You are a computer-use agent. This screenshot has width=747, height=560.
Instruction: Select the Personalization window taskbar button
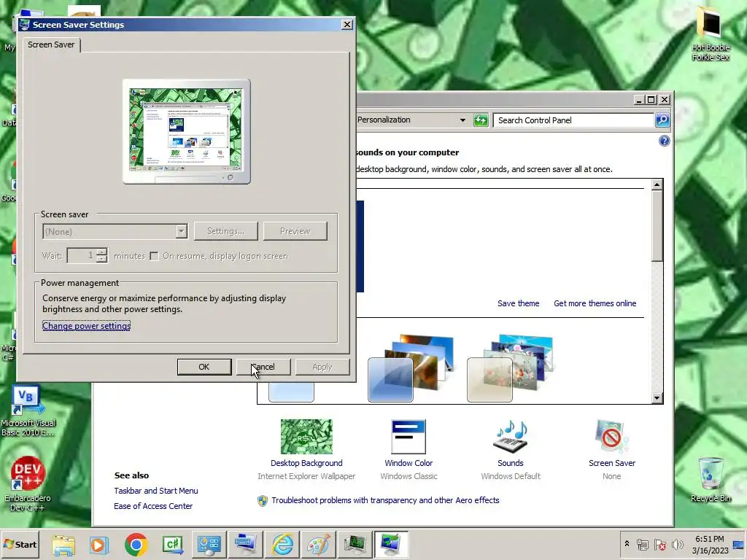point(391,544)
